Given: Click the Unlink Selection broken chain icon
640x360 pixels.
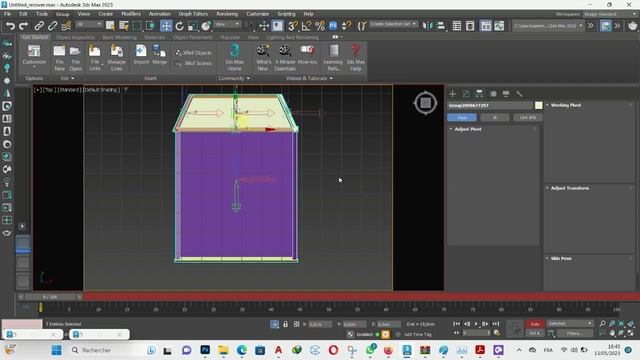Looking at the screenshot, I should pos(52,26).
